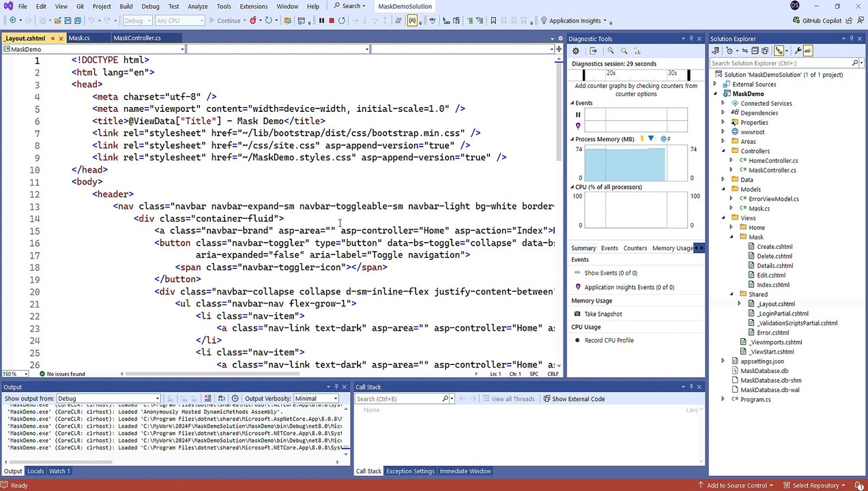Pin the _Layout.cshtml tab

53,38
